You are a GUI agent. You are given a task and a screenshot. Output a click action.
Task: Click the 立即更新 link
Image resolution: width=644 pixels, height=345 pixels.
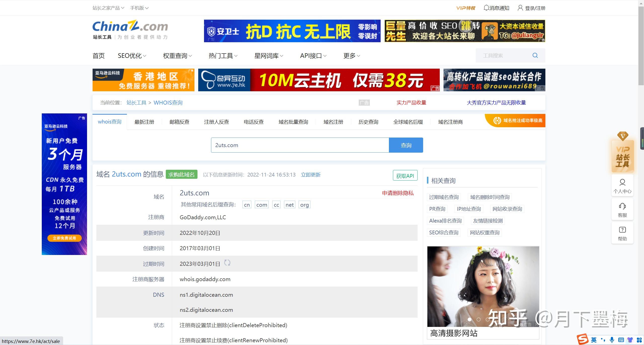tap(311, 175)
